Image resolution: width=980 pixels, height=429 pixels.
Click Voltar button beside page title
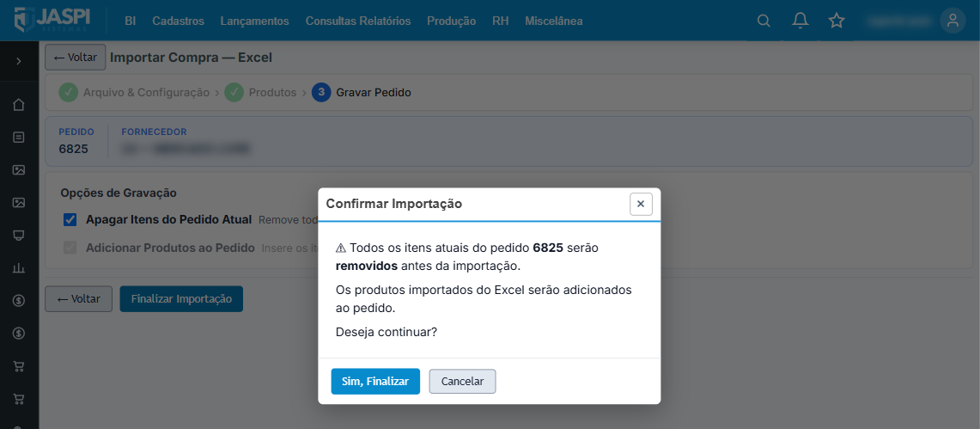(75, 58)
